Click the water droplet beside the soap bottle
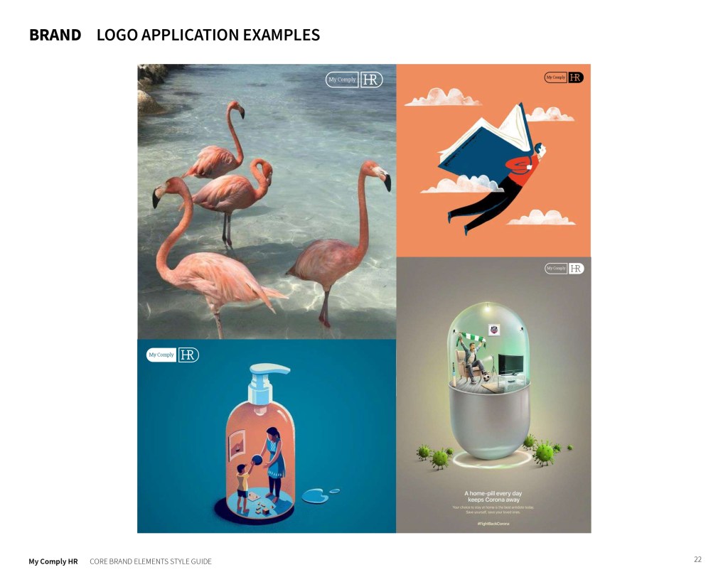This screenshot has width=728, height=582. click(314, 496)
